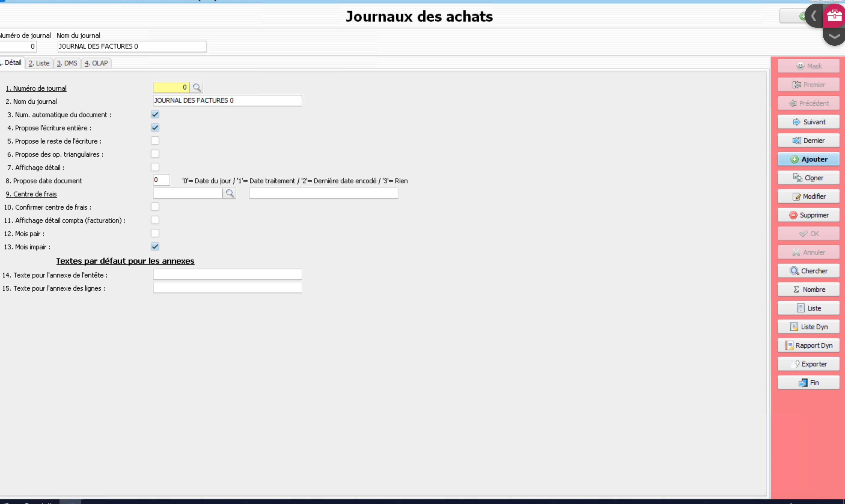The width and height of the screenshot is (845, 504).
Task: Click the '9. Centre de frais' label link
Action: [31, 194]
